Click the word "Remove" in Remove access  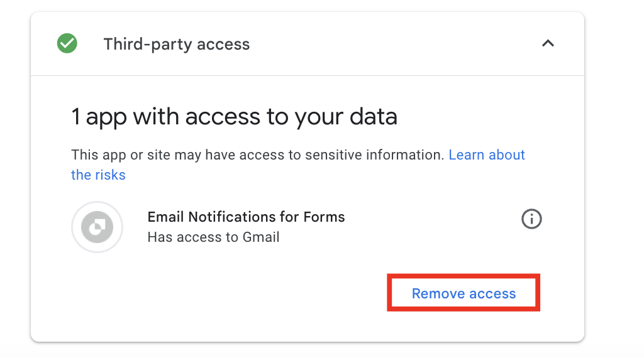(435, 294)
